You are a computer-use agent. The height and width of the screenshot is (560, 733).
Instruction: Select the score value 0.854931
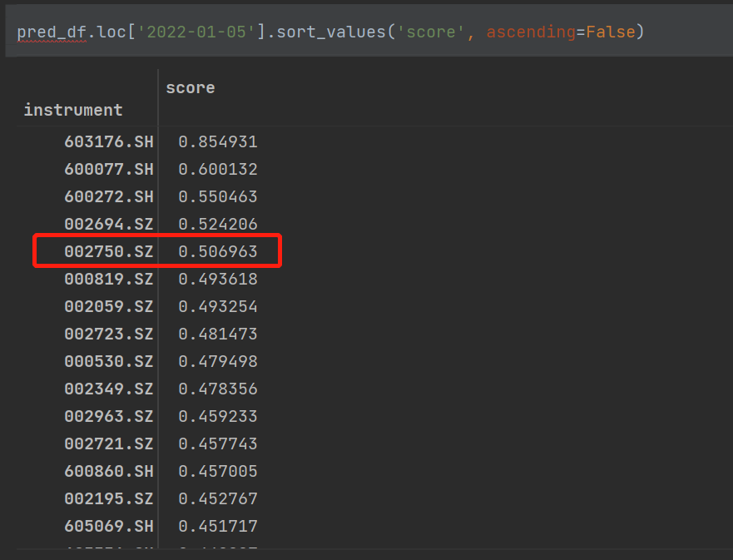click(218, 141)
